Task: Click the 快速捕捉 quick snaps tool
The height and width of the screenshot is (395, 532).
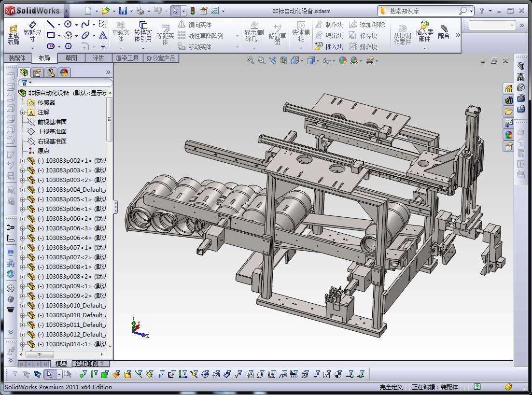Action: 301,32
